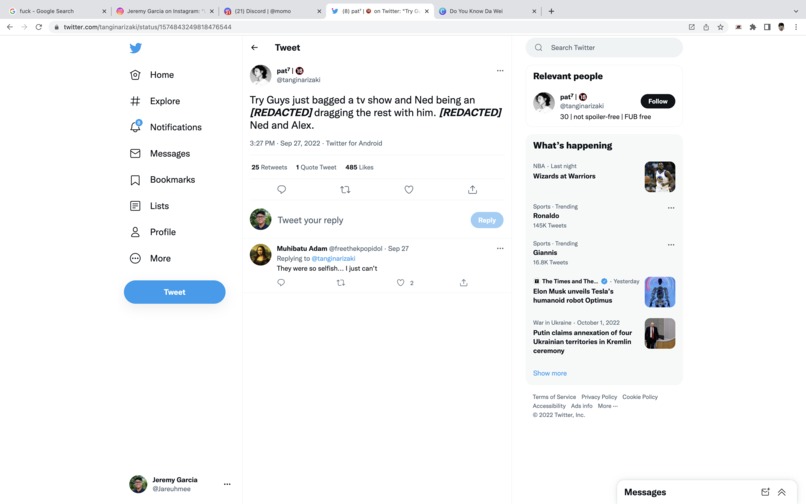This screenshot has height=504, width=806.
Task: Expand the footer More menu
Action: point(608,406)
